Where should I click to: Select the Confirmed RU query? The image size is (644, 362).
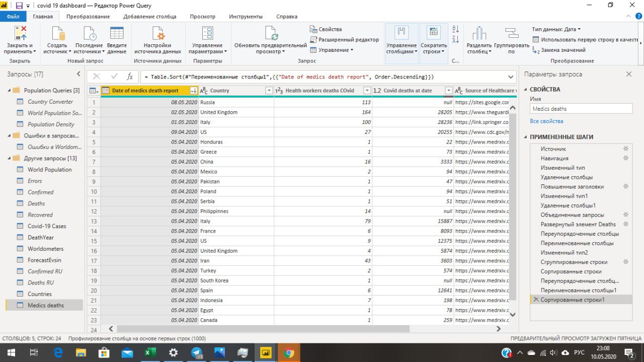pyautogui.click(x=44, y=271)
